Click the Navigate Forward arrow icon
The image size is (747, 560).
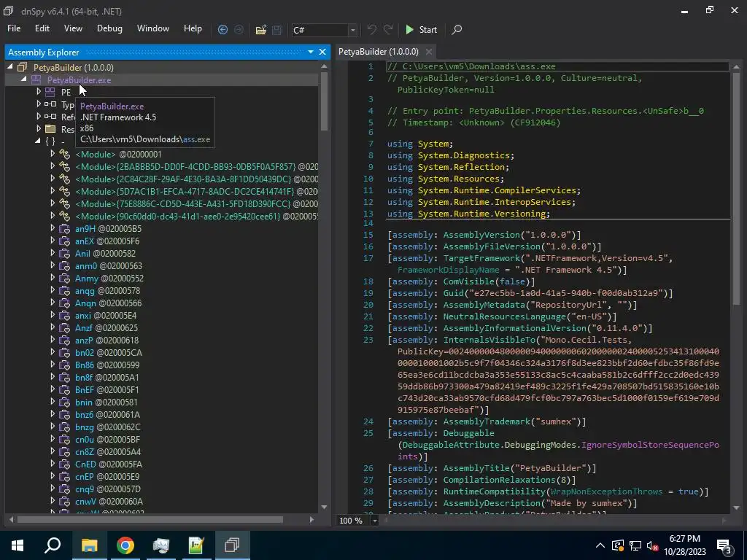[x=239, y=29]
